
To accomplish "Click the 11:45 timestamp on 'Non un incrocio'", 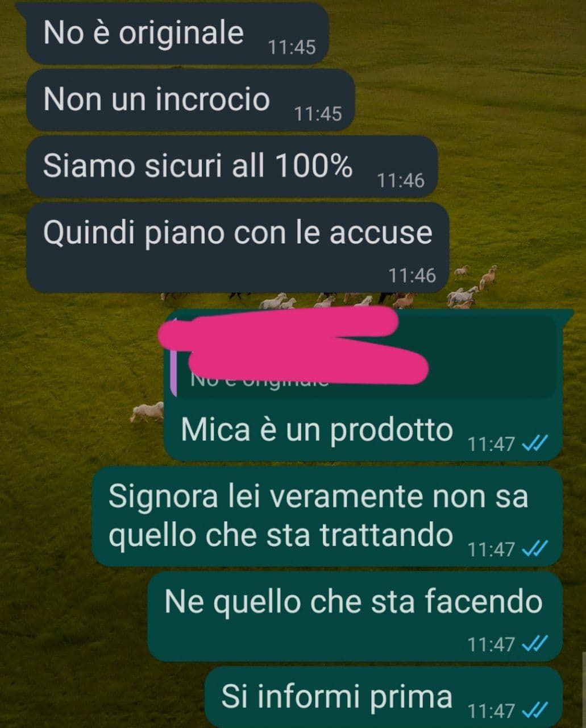I will click(318, 114).
